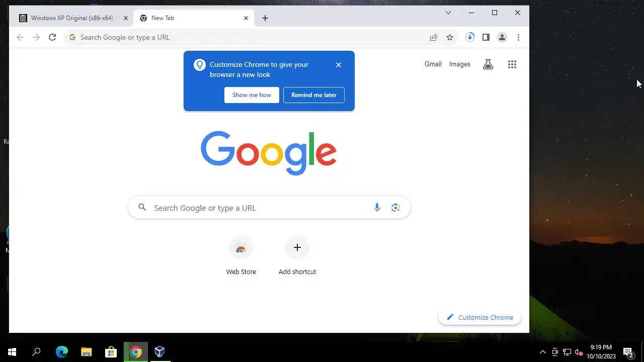Click the Google search box

[270, 208]
